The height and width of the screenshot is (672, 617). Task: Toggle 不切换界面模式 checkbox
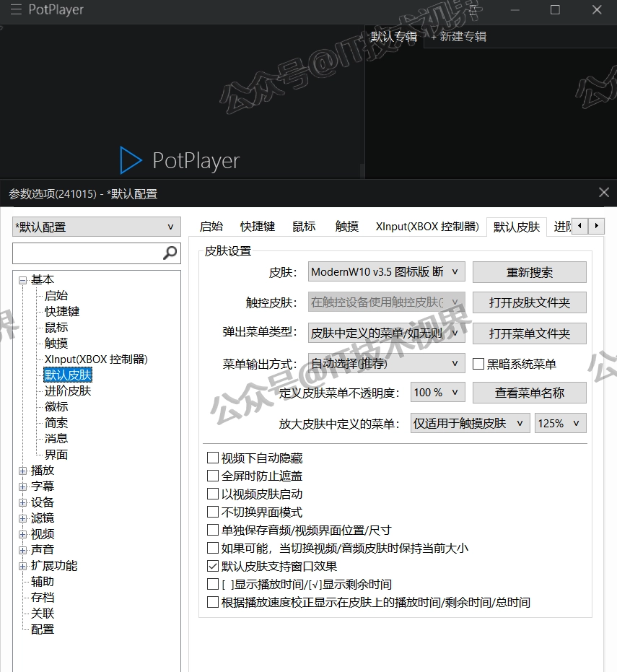point(212,512)
